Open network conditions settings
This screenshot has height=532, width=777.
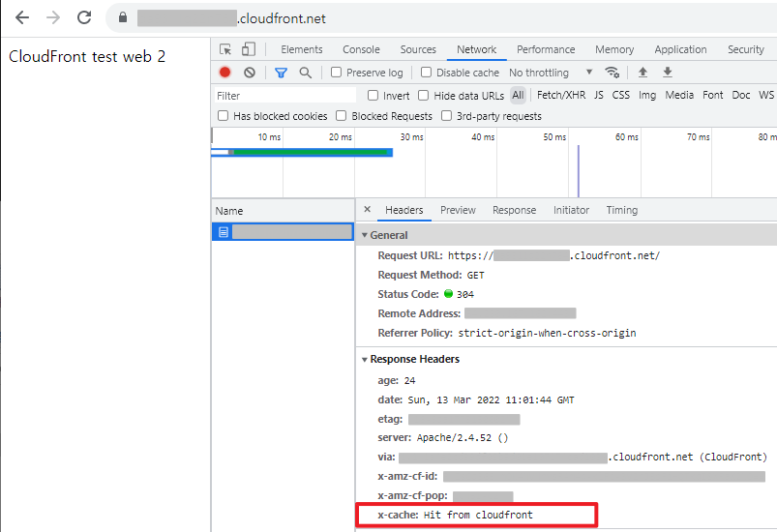click(612, 73)
